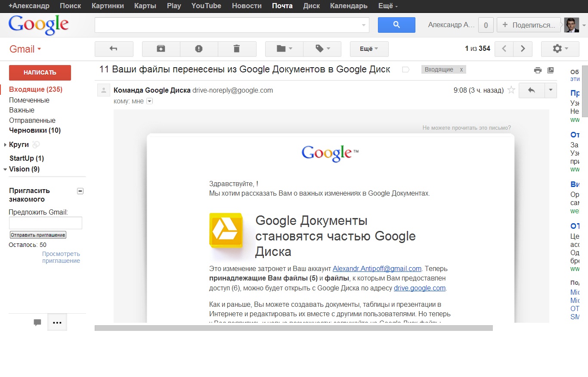The image size is (588, 377).
Task: Click the horizontal scrollbar under the email
Action: click(x=294, y=328)
